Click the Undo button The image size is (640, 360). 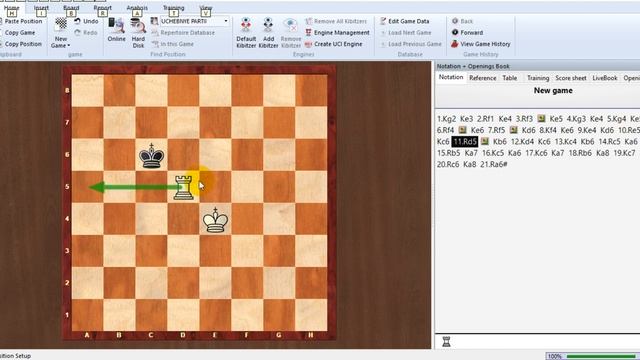click(86, 21)
